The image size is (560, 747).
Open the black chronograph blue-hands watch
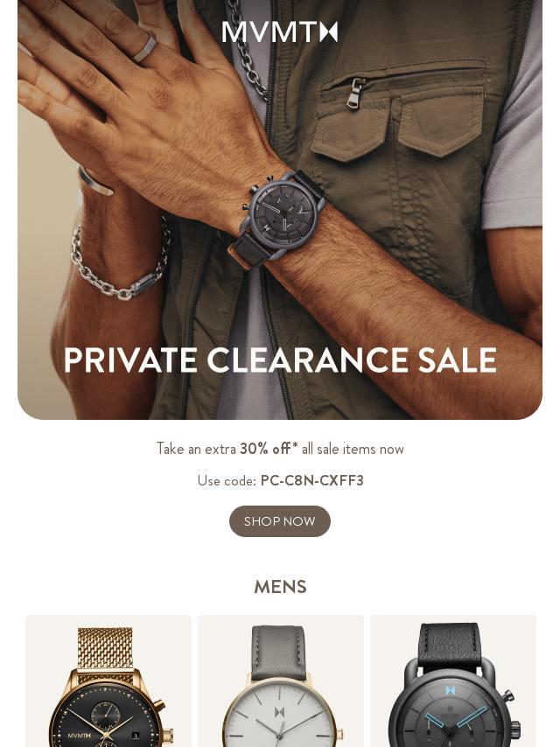click(453, 681)
